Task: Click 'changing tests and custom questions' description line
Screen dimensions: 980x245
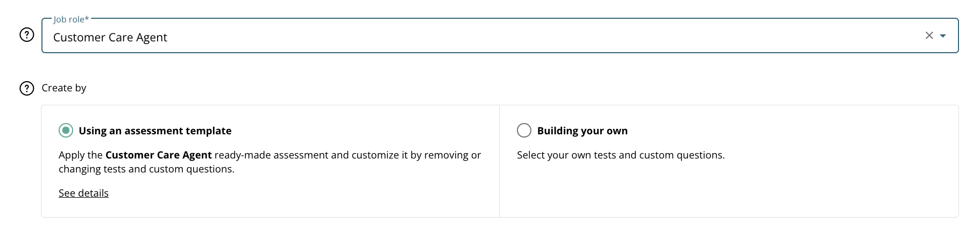Action: 146,169
